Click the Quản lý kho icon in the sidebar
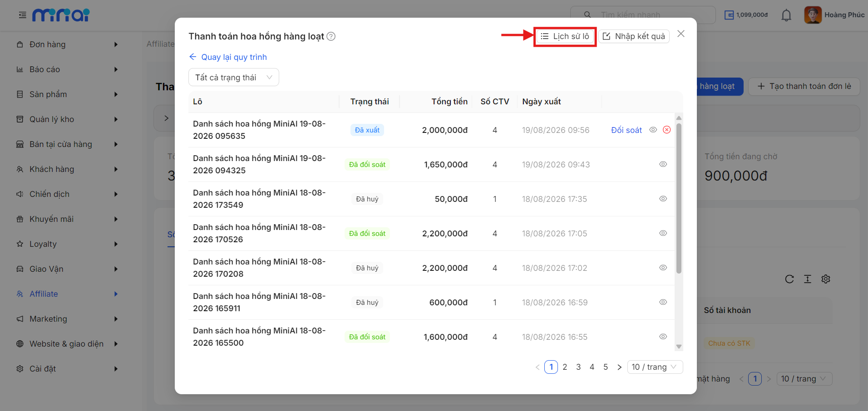This screenshot has width=868, height=411. tap(20, 119)
